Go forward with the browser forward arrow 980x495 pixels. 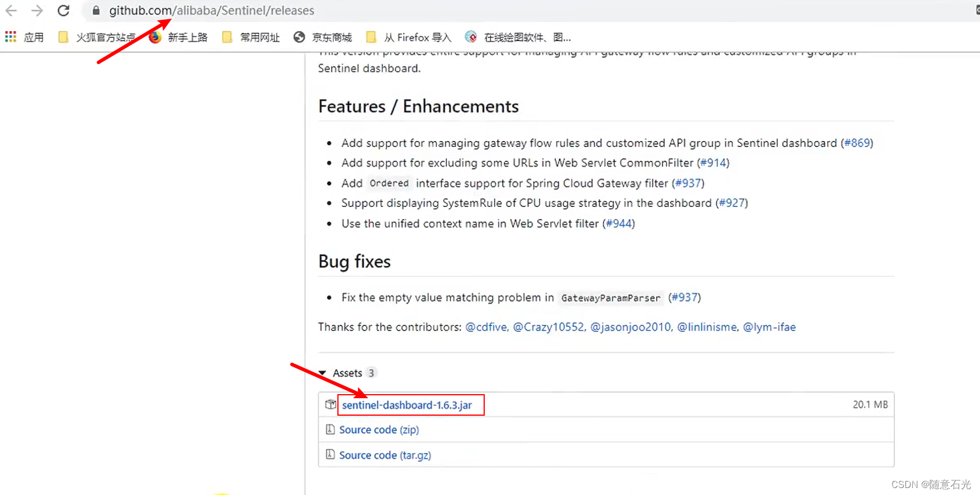(37, 10)
